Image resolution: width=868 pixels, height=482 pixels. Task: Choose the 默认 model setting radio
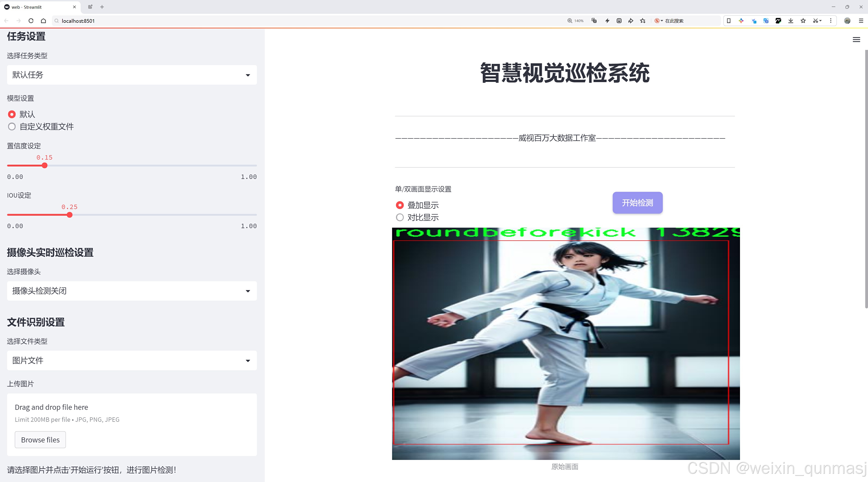[12, 114]
